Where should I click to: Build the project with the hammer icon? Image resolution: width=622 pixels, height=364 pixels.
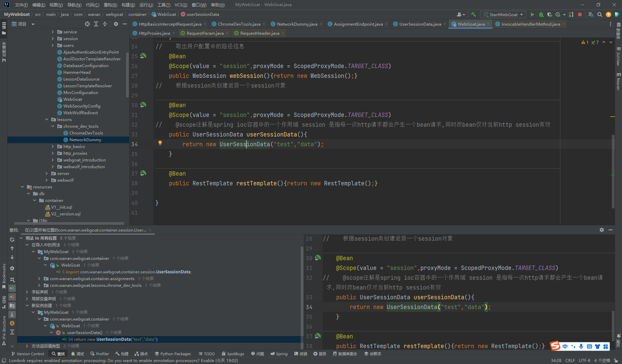coord(473,14)
